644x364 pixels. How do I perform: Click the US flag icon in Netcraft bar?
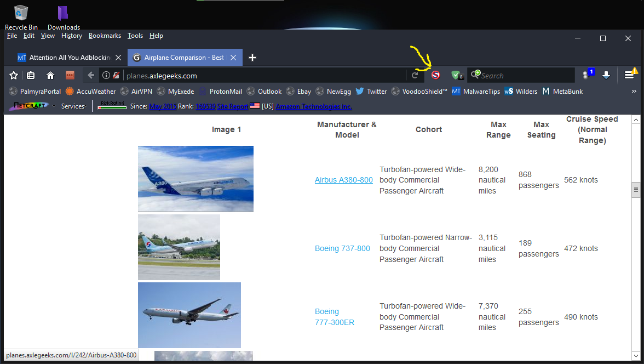[x=255, y=106]
